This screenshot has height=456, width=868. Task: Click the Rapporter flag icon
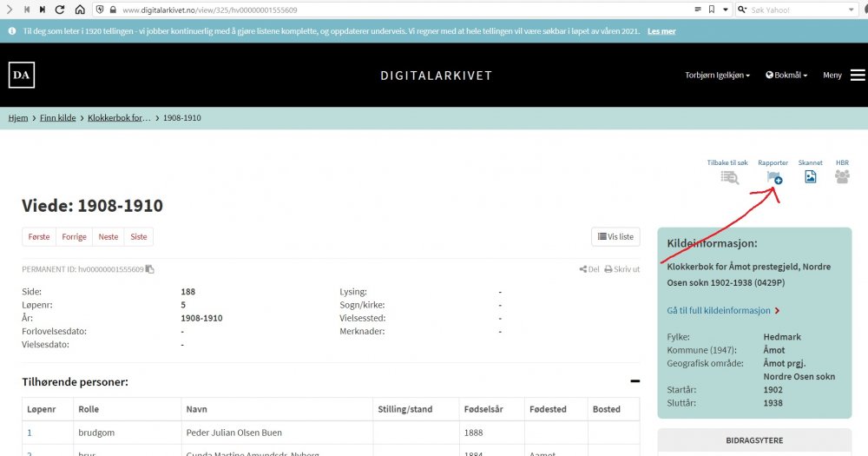774,176
